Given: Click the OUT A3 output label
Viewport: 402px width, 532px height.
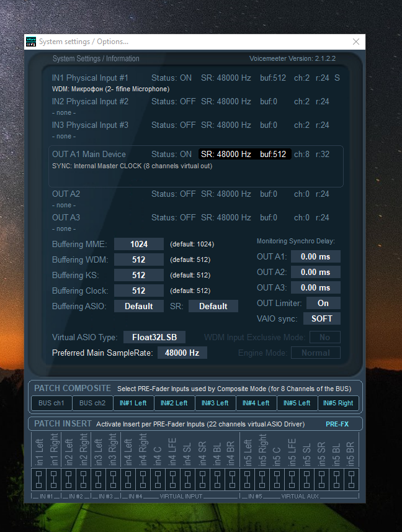Looking at the screenshot, I should [x=66, y=217].
